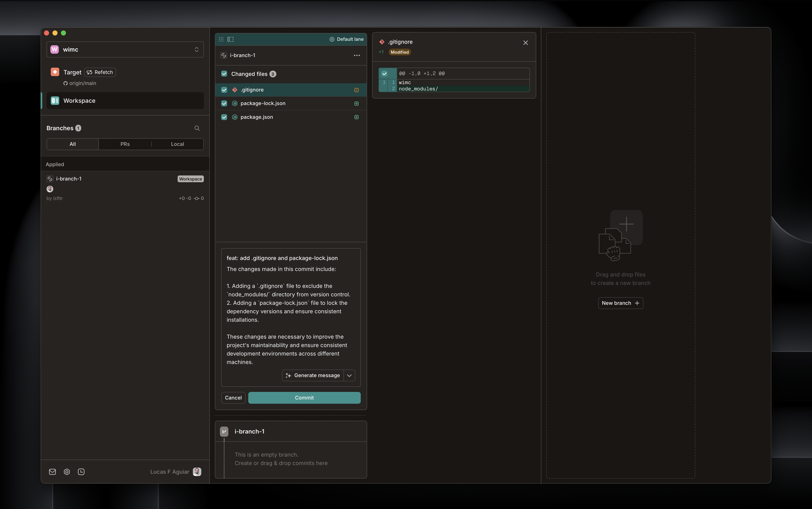The height and width of the screenshot is (509, 812).
Task: Click the Refetch button
Action: pos(100,72)
